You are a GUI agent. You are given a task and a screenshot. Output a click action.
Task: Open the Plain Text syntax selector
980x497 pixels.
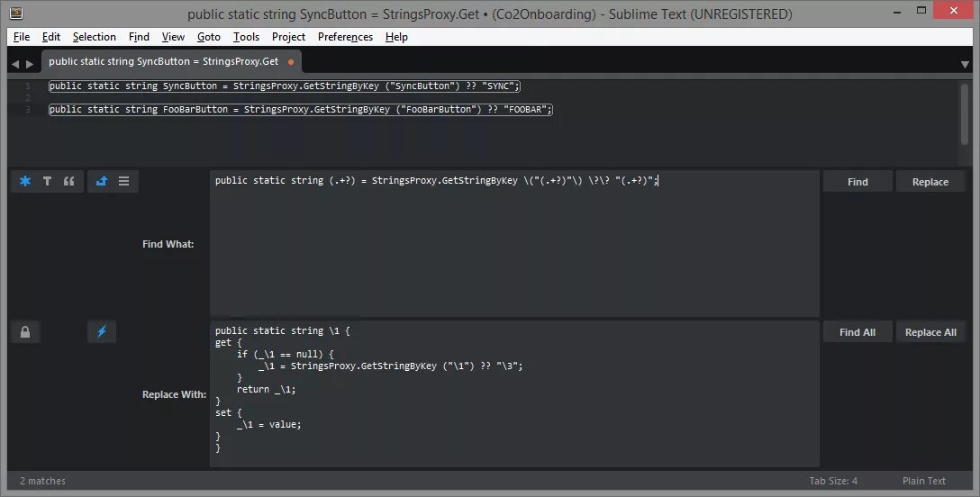[x=924, y=481]
